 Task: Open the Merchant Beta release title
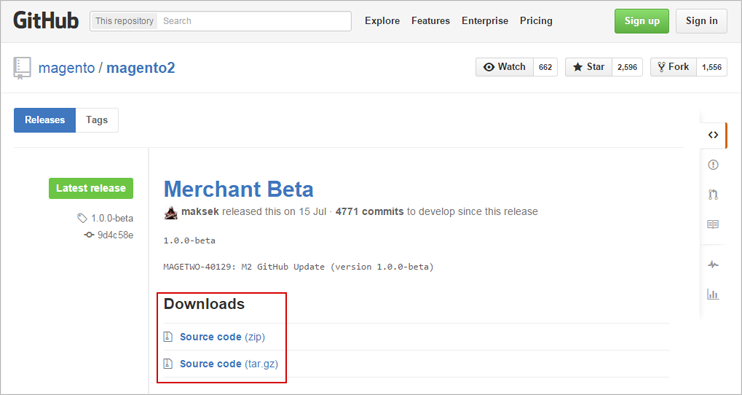click(238, 189)
